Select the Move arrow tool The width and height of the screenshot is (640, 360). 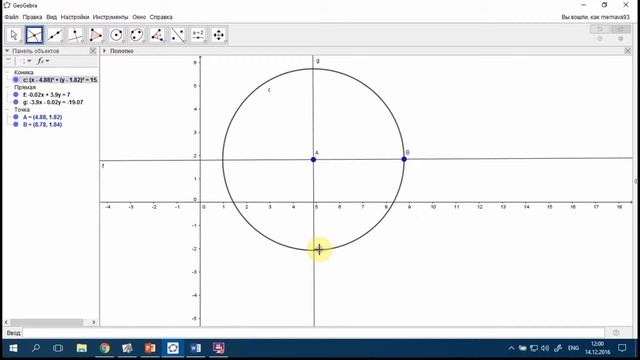pos(14,35)
